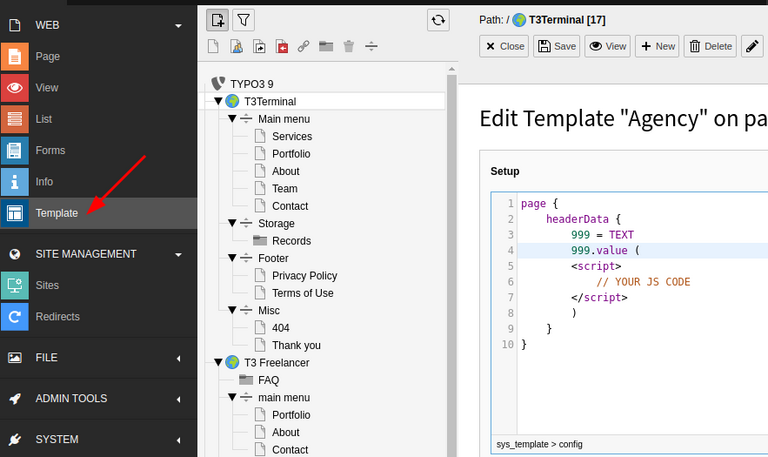
Task: Select the Privacy Policy page in tree
Action: point(304,276)
